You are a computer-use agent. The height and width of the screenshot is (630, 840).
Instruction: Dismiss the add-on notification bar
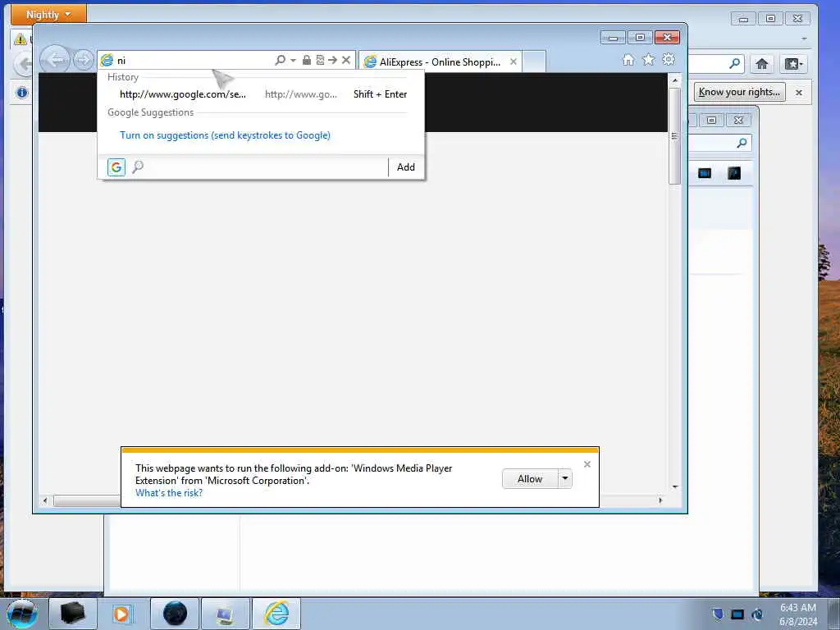(x=587, y=464)
